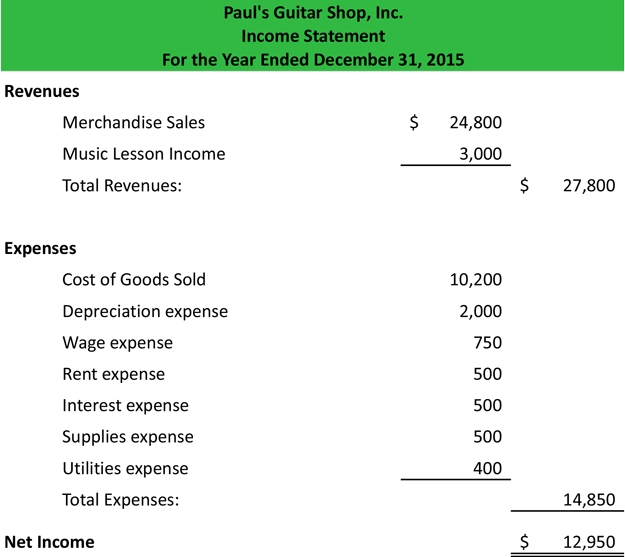Image resolution: width=625 pixels, height=557 pixels.
Task: Select the Interest expense label
Action: point(125,406)
